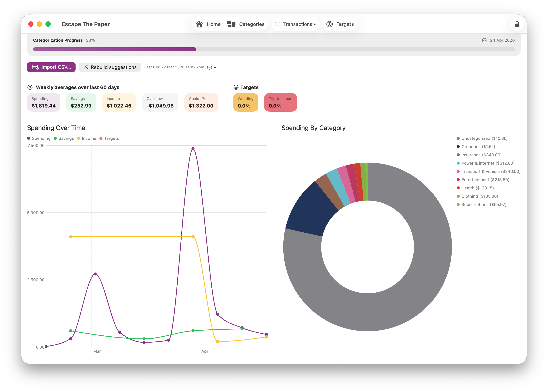The image size is (548, 392).
Task: Click the list icon beside Transactions
Action: 278,24
